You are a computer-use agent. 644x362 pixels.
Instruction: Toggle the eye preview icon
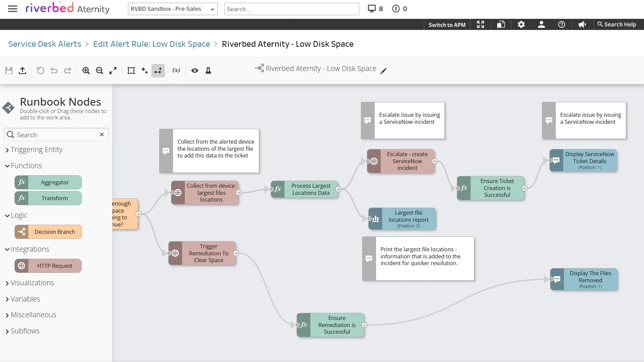pos(195,70)
